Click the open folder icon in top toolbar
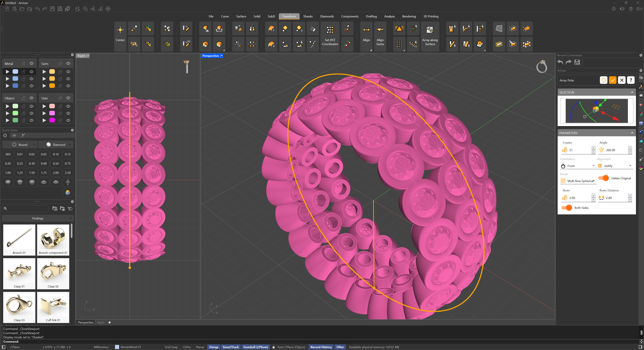This screenshot has height=350, width=644. (x=22, y=9)
